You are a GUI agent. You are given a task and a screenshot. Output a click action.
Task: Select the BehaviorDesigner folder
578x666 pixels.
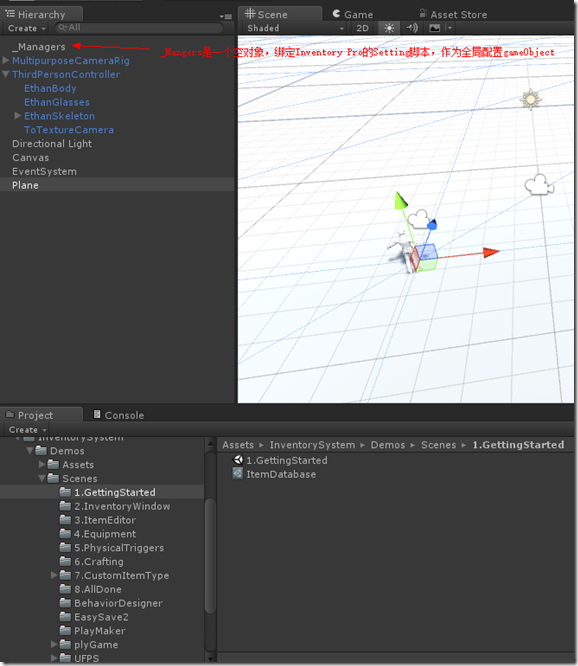pos(111,603)
